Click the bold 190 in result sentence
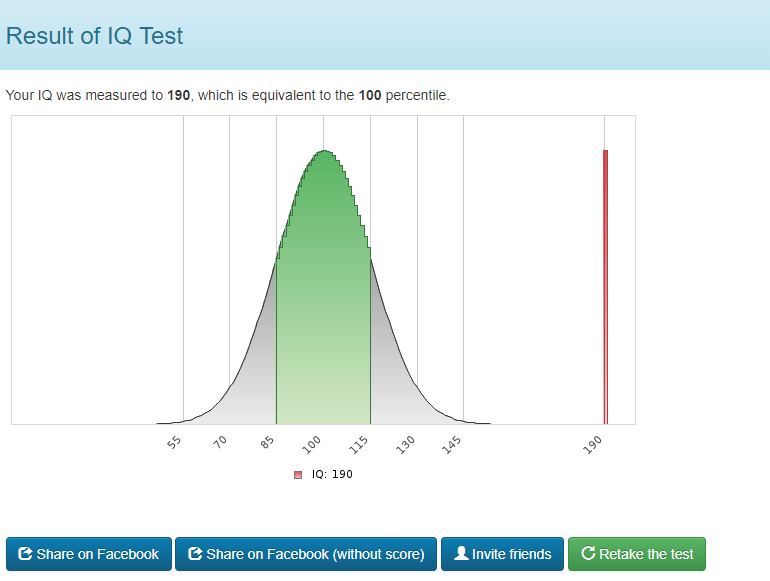Screen dimensions: 770x581 (x=178, y=95)
